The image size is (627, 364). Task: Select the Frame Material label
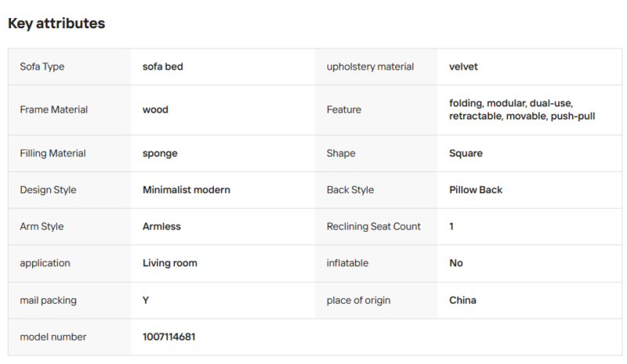(x=53, y=110)
